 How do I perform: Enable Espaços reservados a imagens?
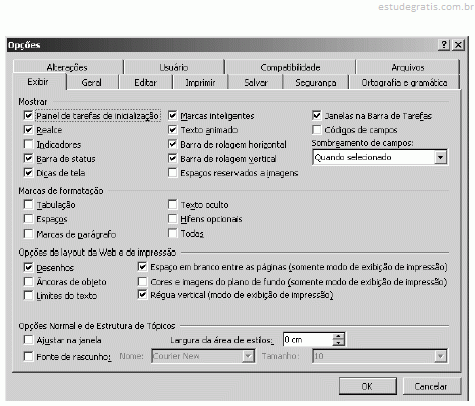click(172, 173)
